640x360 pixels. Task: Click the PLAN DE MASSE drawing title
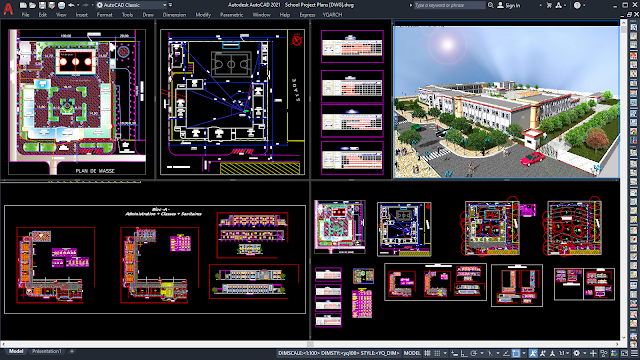(x=95, y=171)
